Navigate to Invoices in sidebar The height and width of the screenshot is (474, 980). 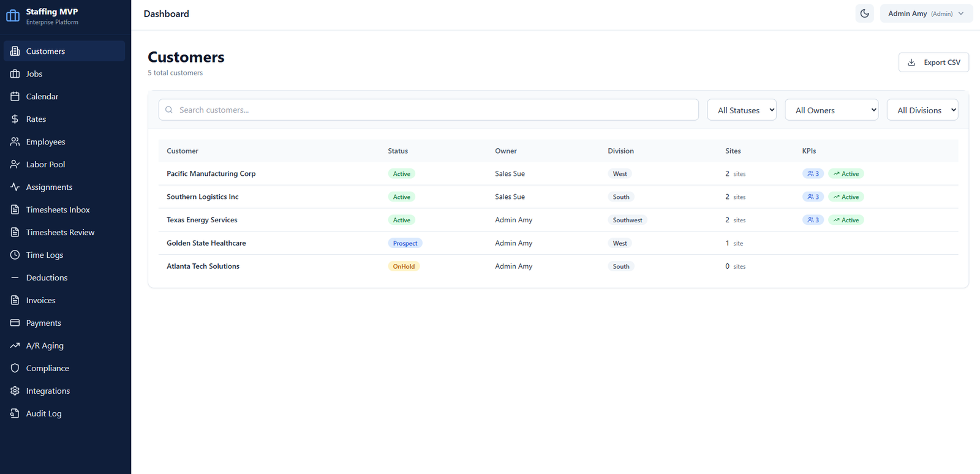(x=64, y=300)
